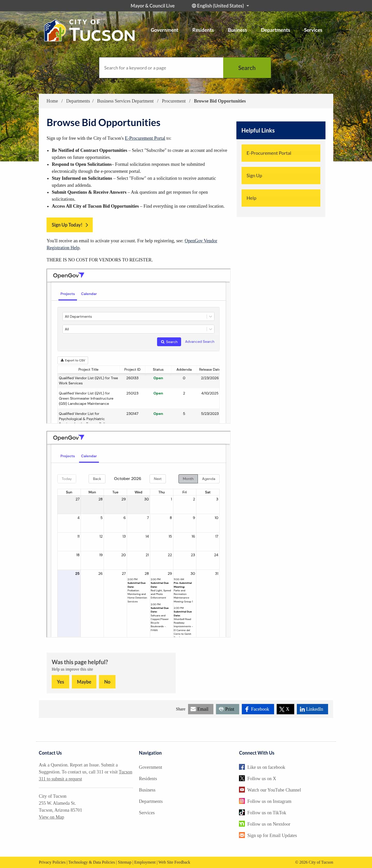372x868 pixels.
Task: Answer Yes to page helpful survey
Action: [60, 682]
